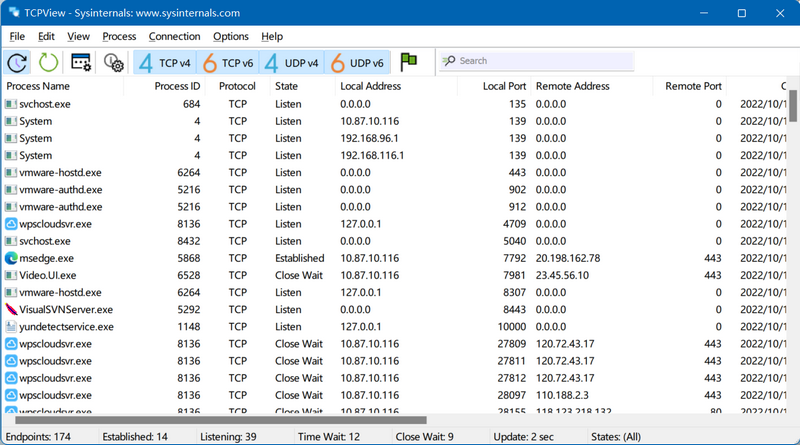Click icon of vmware-hostd.exe on port 443
This screenshot has height=445, width=800.
11,172
